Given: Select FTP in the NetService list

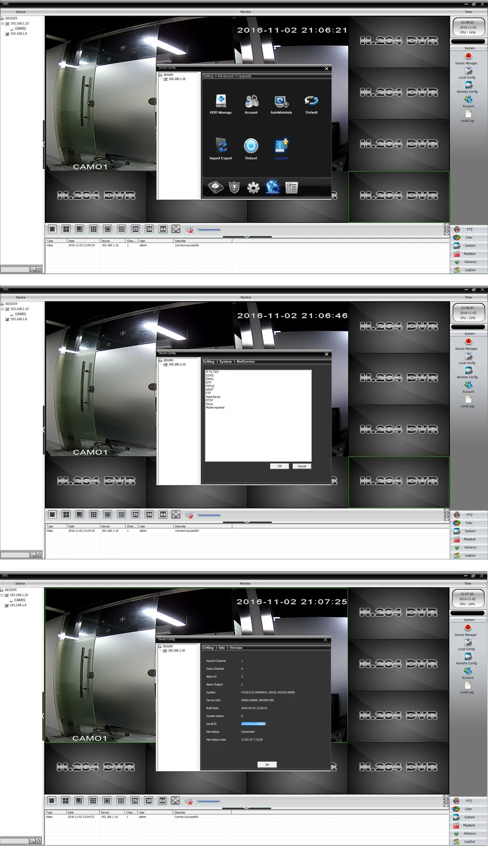Looking at the screenshot, I should tap(208, 393).
